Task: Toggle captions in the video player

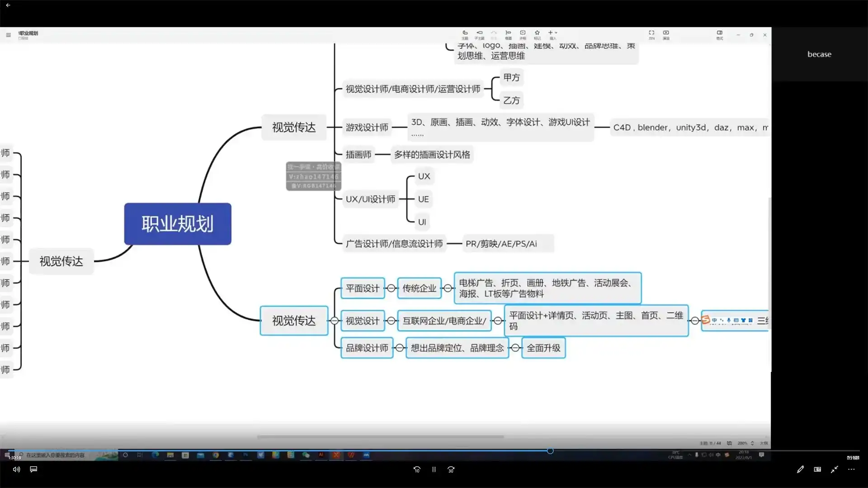Action: pos(33,469)
